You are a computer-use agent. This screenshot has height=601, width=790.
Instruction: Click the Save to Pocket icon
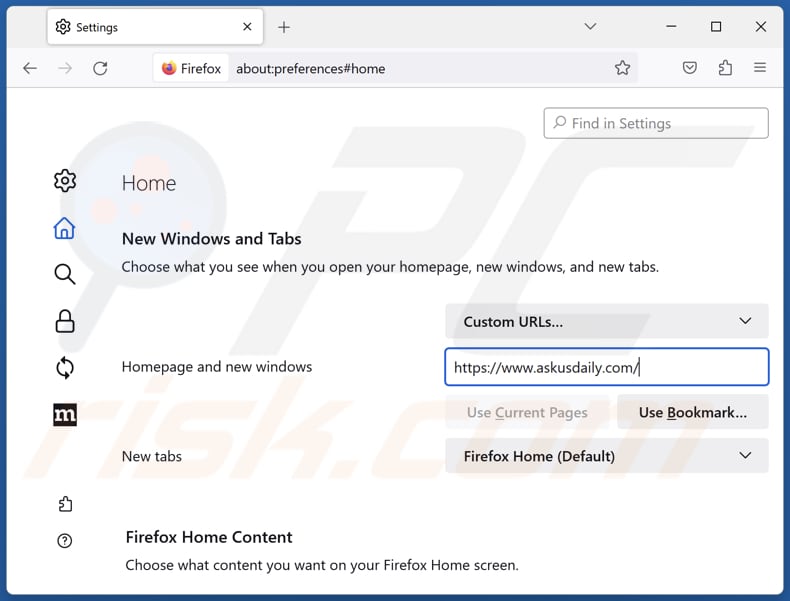pyautogui.click(x=690, y=68)
